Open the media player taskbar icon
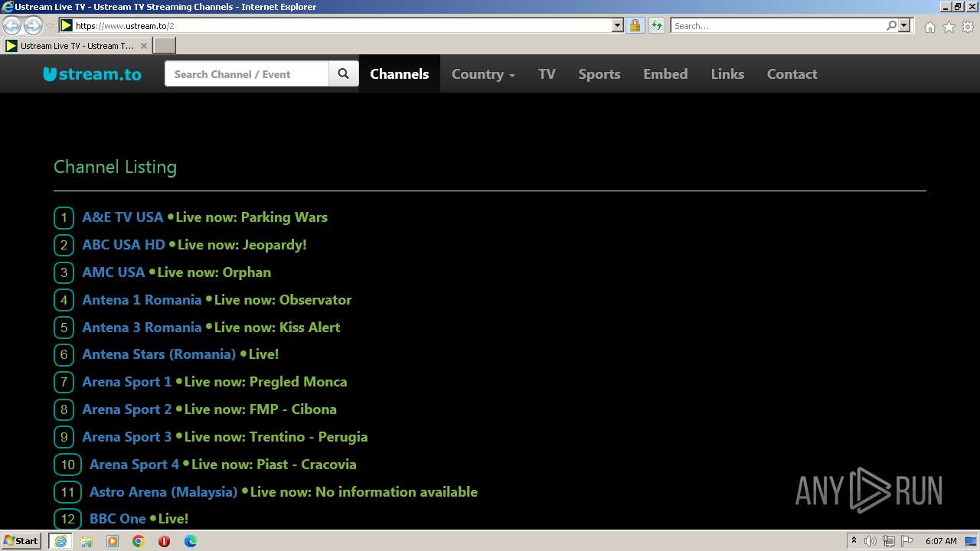Image resolution: width=980 pixels, height=551 pixels. click(113, 541)
